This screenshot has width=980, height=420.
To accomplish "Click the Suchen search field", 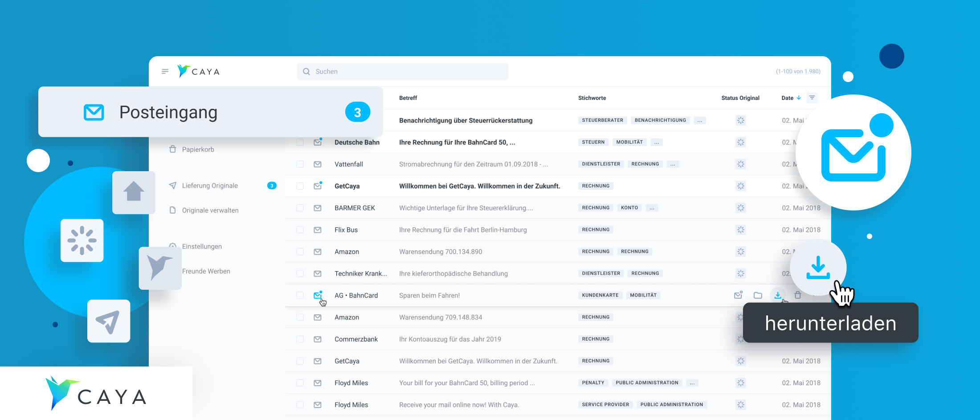I will click(402, 71).
